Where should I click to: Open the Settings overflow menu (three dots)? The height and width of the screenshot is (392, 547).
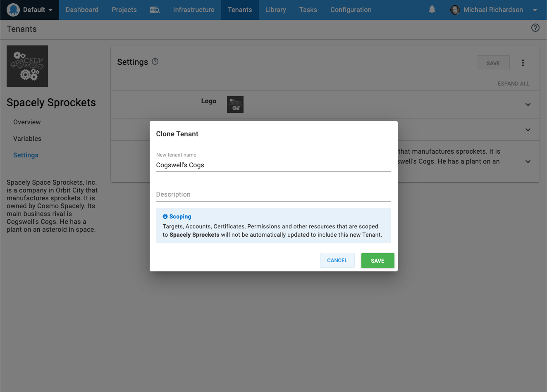[x=523, y=63]
